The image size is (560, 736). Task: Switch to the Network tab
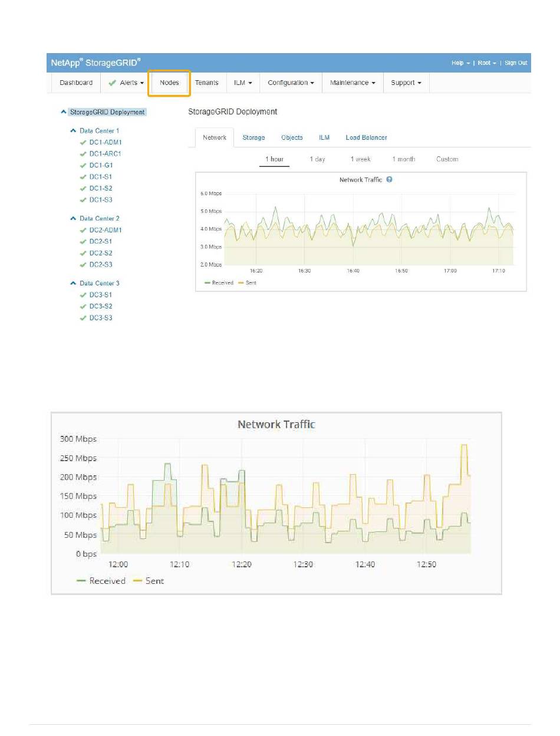215,137
